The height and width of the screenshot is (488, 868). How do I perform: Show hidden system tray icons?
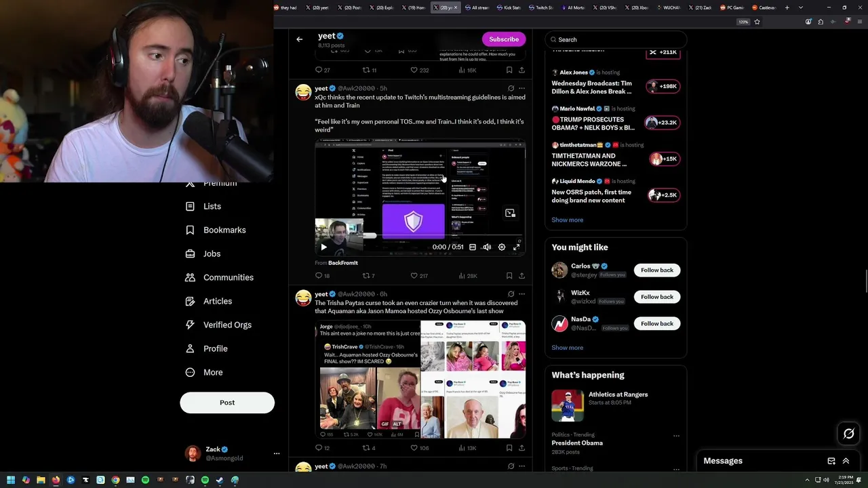pos(807,480)
